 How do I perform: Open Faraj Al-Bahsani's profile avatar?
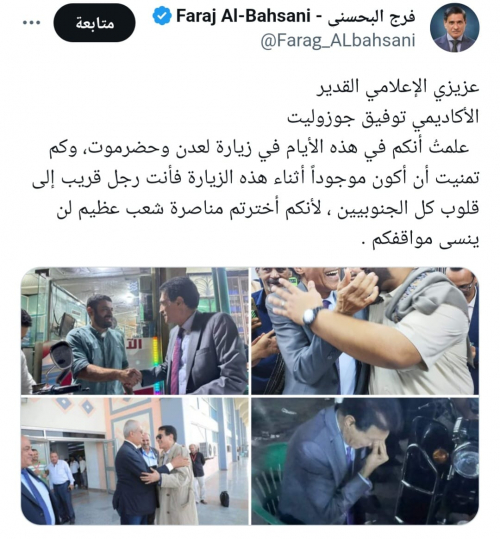tap(455, 28)
